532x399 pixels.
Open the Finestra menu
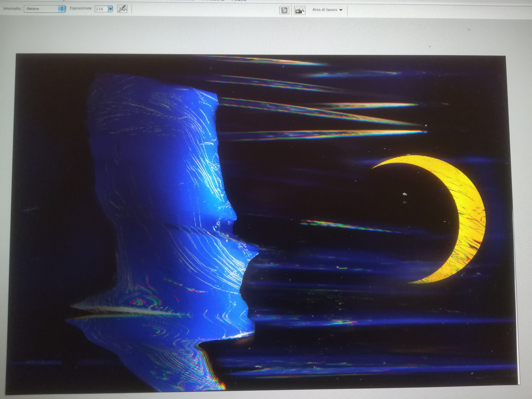(213, 0)
